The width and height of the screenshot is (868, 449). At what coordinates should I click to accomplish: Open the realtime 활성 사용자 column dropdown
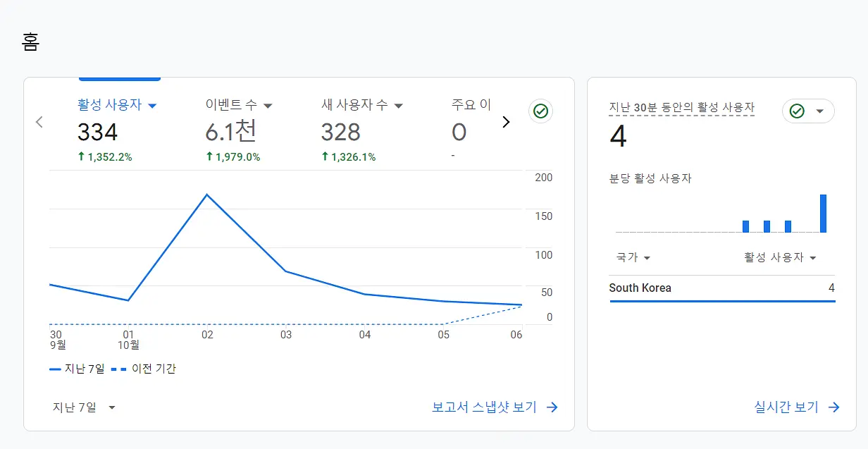tap(780, 257)
